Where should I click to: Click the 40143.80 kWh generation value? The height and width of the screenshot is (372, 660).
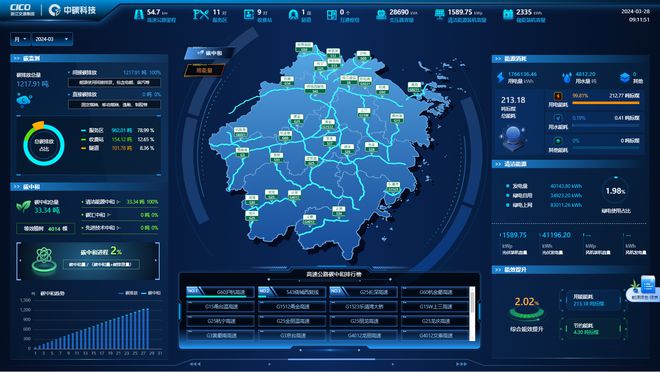[566, 186]
